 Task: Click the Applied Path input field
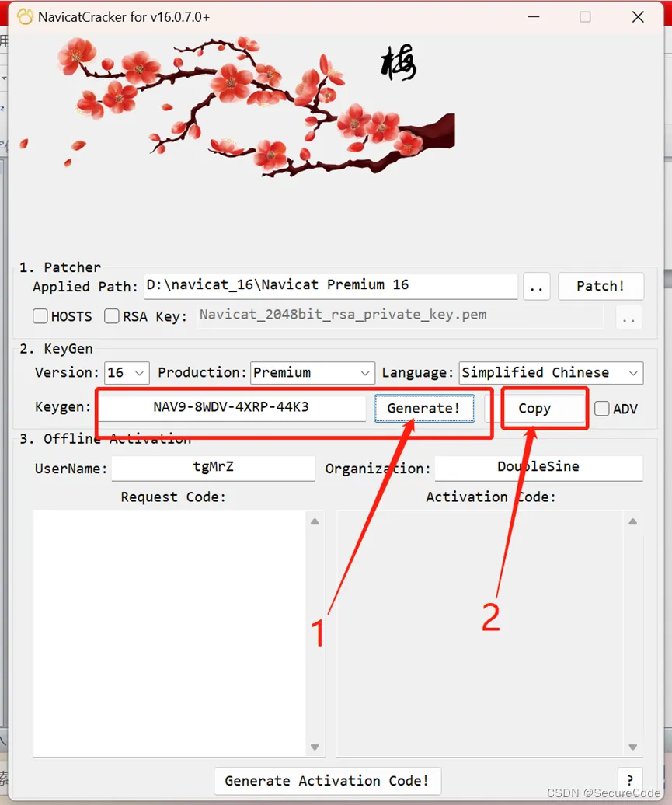[331, 286]
